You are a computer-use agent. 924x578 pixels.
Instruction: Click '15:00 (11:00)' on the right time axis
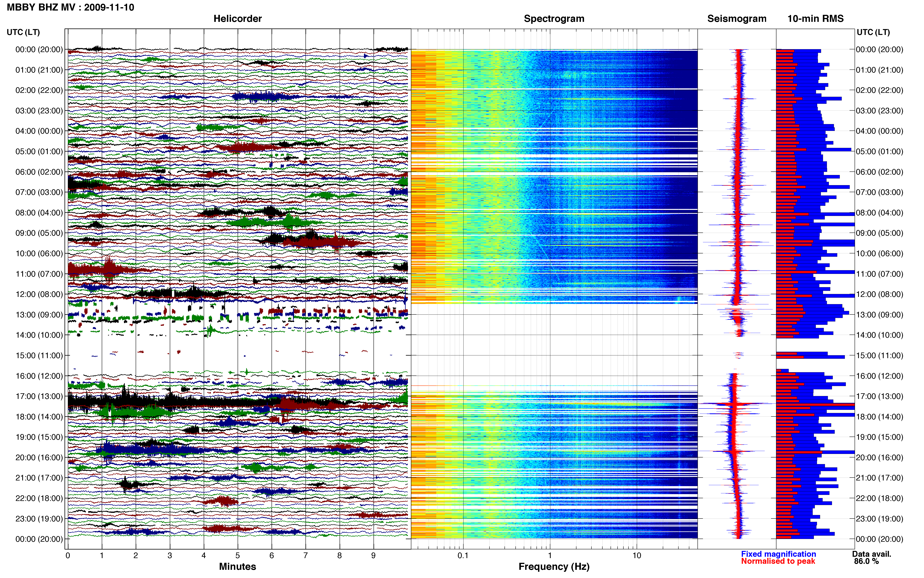click(x=879, y=355)
